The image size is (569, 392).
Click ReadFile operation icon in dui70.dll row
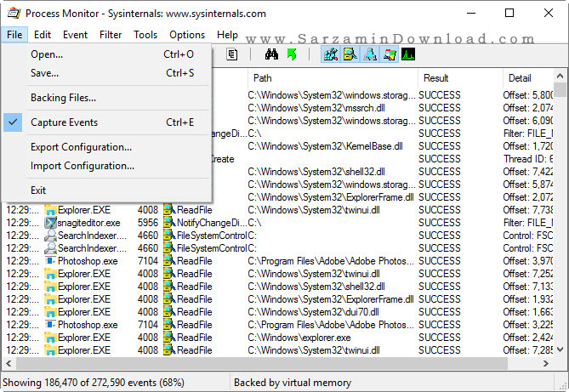(x=169, y=312)
